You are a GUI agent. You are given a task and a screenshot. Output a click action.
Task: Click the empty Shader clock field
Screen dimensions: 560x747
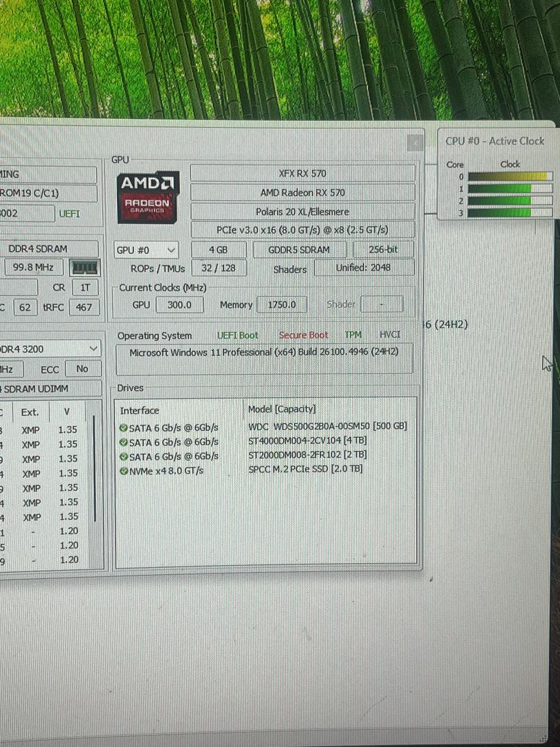[x=382, y=304]
